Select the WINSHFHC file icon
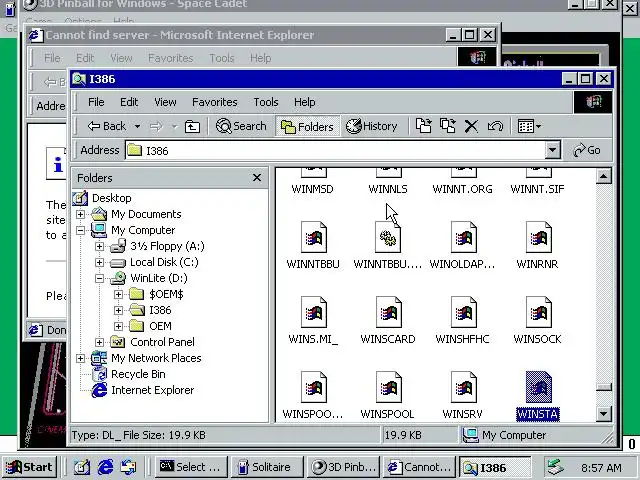640x480 pixels. pyautogui.click(x=463, y=313)
